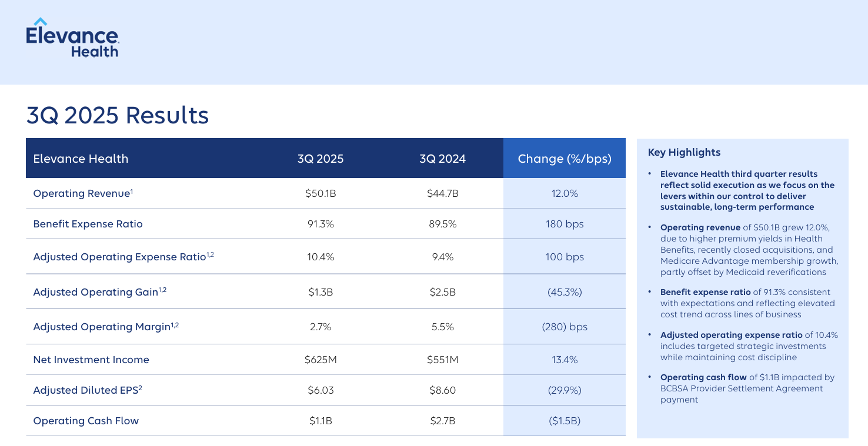Click the '$551M' cell
Screen dimensions: 868x446
coord(442,360)
